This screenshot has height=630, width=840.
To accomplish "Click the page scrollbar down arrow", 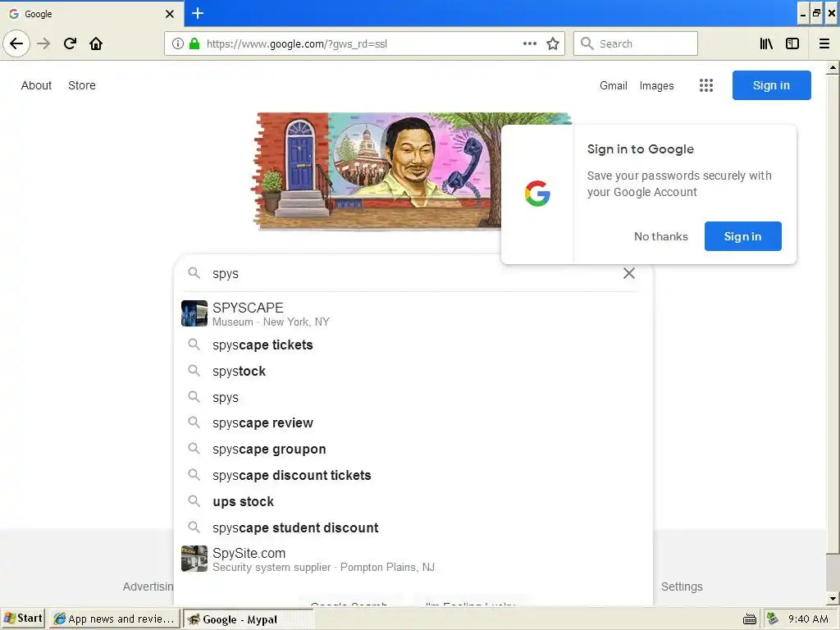I will [x=833, y=599].
